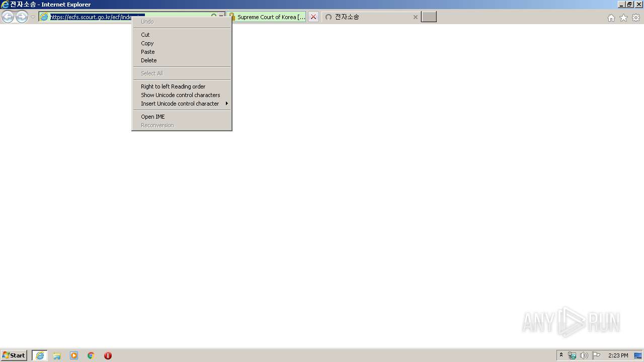644x362 pixels.
Task: Select Open IME menu entry
Action: pos(182,117)
